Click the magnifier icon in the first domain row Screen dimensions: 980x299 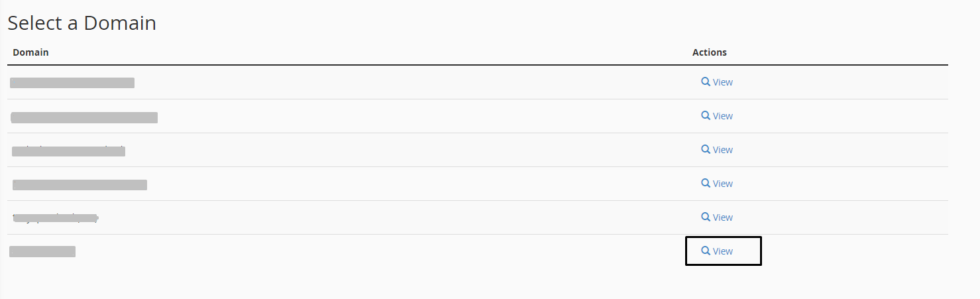pos(706,82)
